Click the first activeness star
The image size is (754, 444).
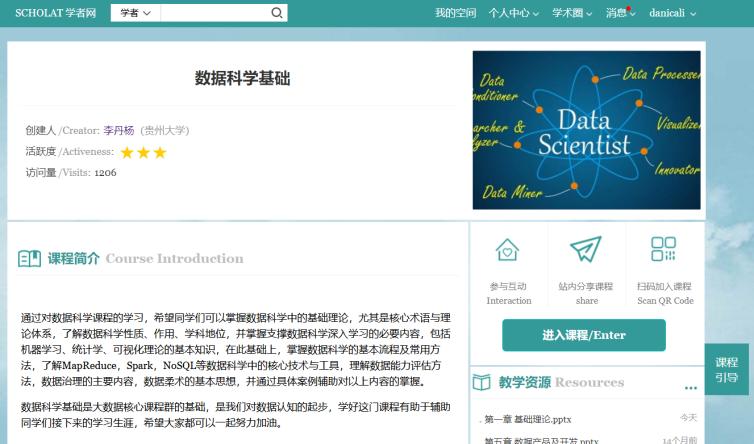tap(127, 153)
